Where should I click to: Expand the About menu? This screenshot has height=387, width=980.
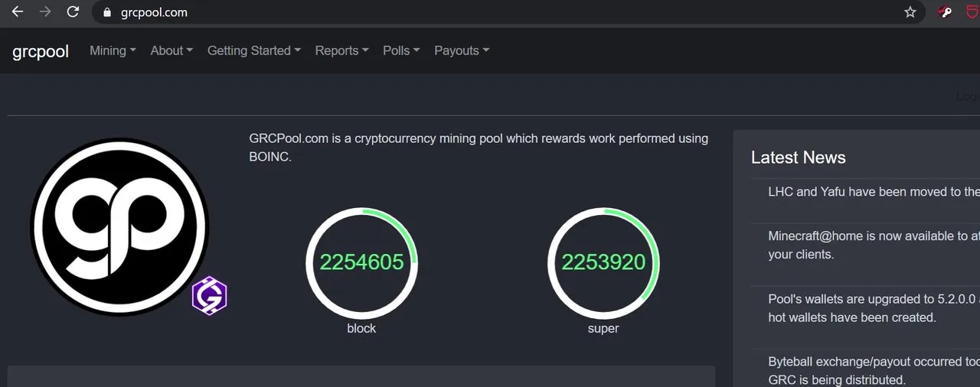(x=171, y=50)
